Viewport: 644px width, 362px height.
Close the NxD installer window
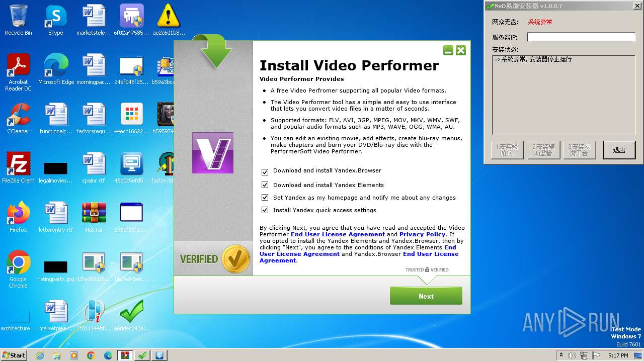[x=637, y=6]
